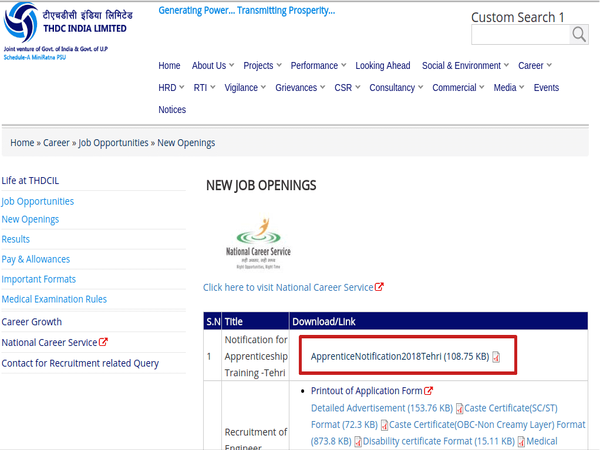Image resolution: width=600 pixels, height=450 pixels.
Task: Click the PDF icon after Detailed Advertisement
Action: point(459,409)
